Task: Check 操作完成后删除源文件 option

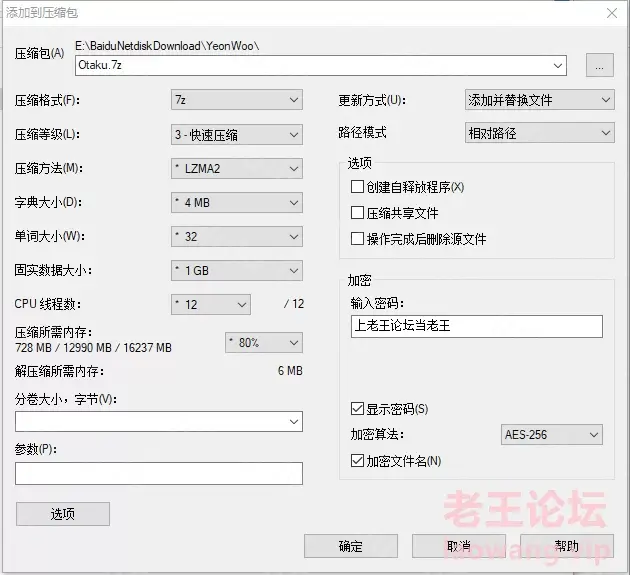Action: (x=357, y=239)
